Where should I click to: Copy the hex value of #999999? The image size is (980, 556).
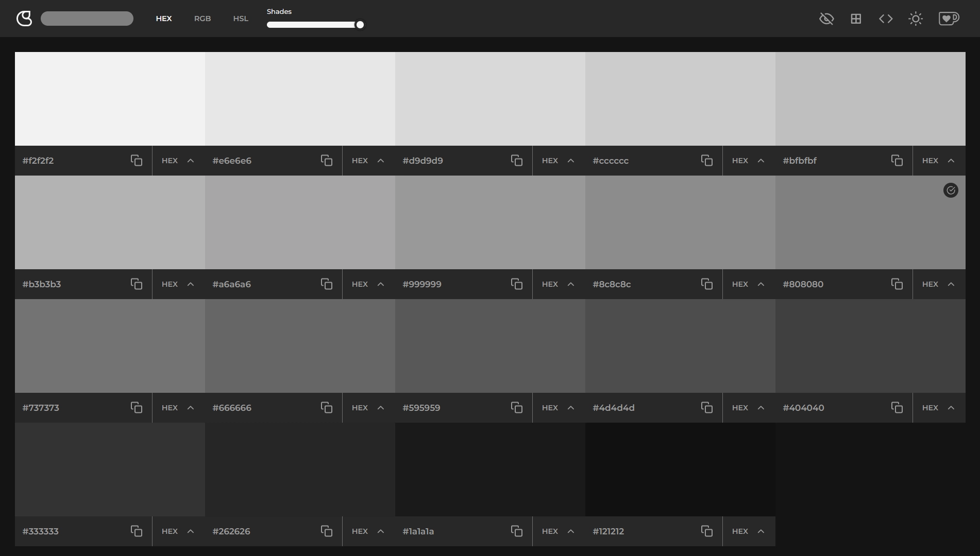[x=517, y=284]
